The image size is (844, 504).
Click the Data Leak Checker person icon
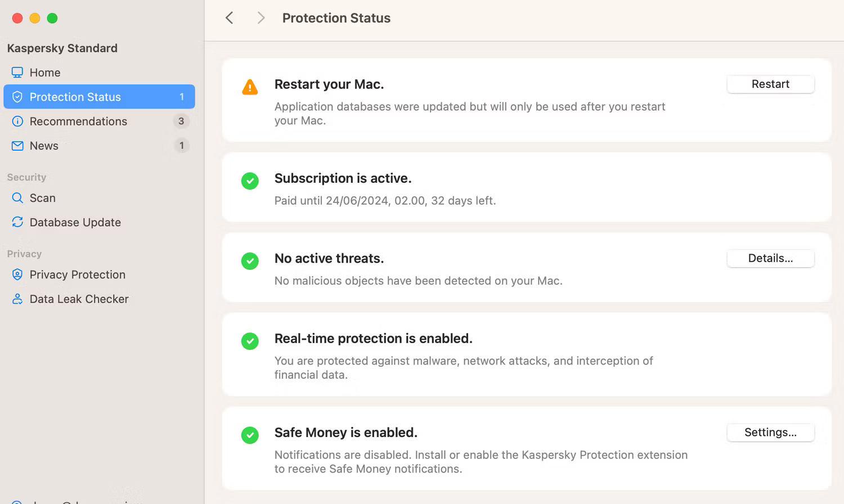(17, 299)
